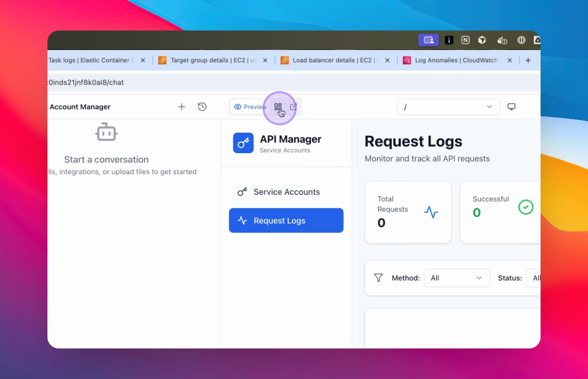
Task: Open Service Accounts in sidebar
Action: tap(286, 192)
